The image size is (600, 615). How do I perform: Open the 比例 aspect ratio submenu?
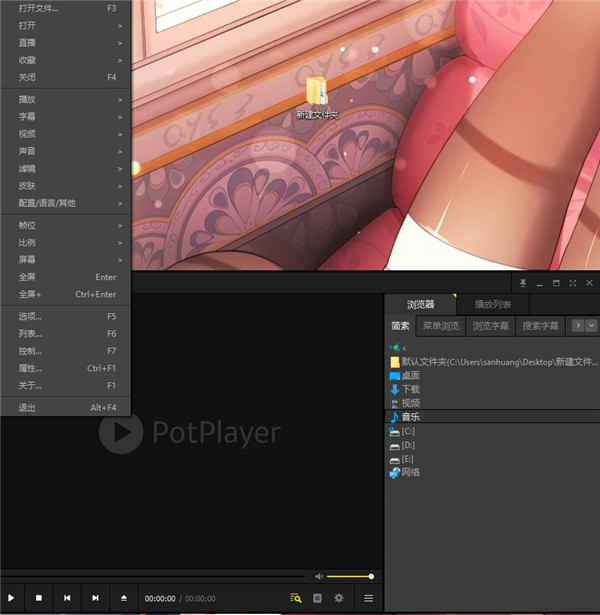(66, 243)
